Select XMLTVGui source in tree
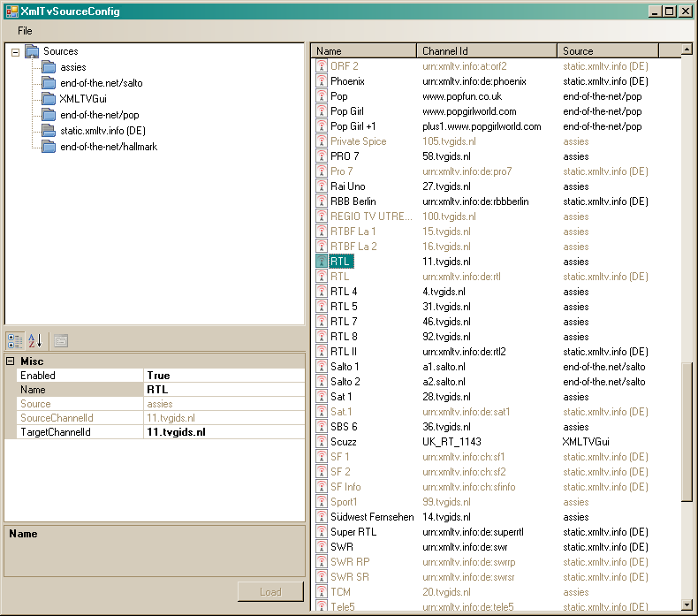 pos(83,99)
